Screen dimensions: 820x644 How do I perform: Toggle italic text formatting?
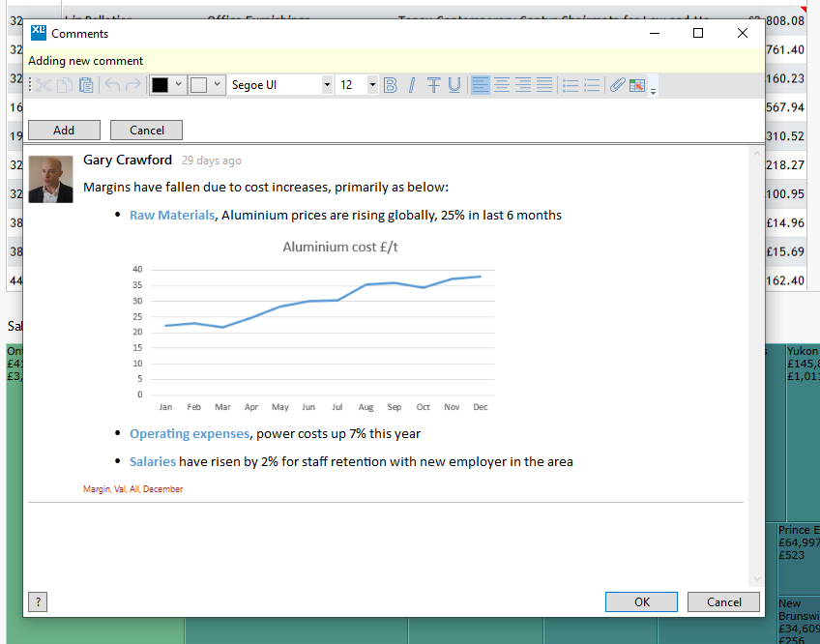point(412,85)
